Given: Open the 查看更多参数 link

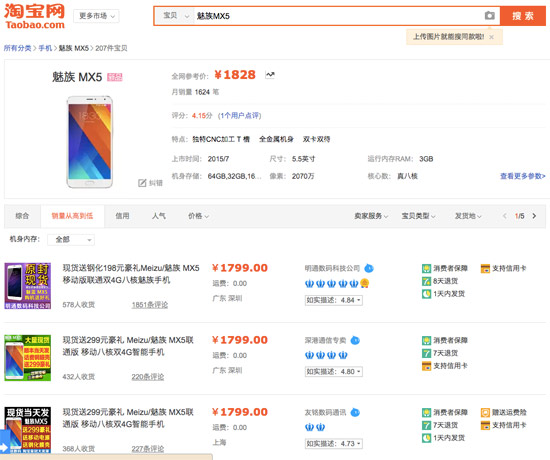Looking at the screenshot, I should [x=523, y=176].
